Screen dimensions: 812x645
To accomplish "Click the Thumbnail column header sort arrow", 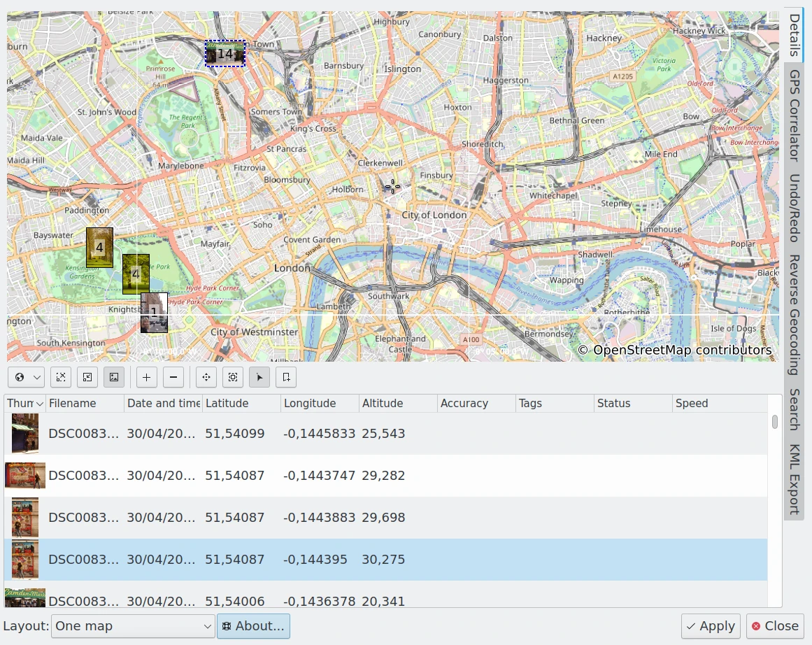I will click(x=40, y=404).
